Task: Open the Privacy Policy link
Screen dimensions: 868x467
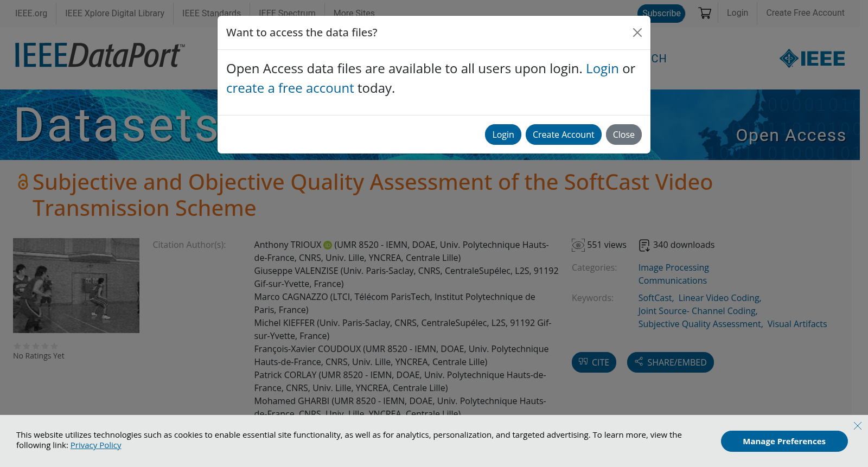Action: [x=95, y=445]
